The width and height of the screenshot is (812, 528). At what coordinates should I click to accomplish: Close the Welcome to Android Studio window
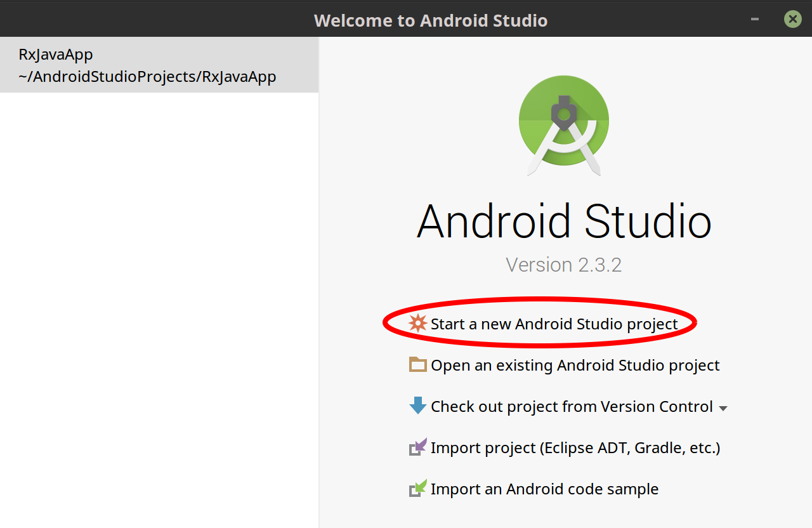(792, 19)
